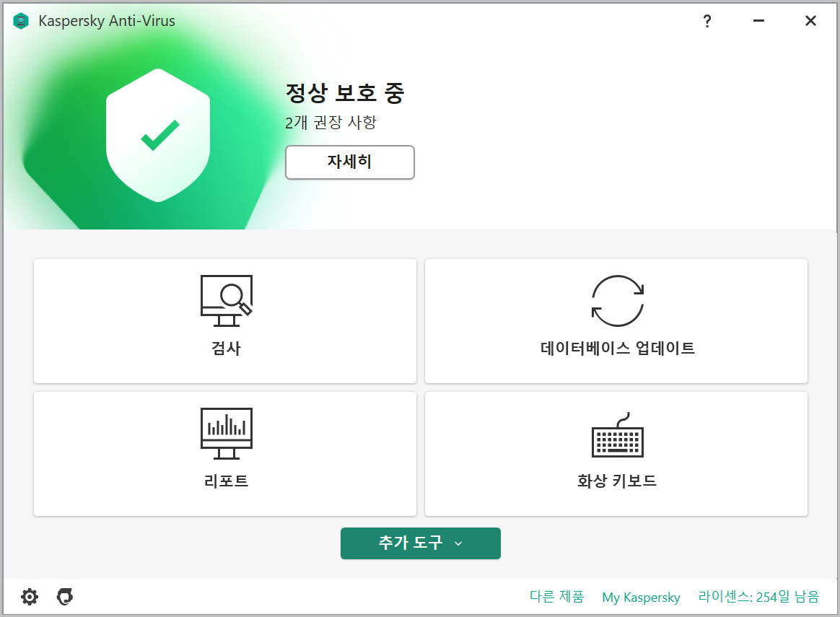Click the 2개 권장 사항 text
This screenshot has height=617, width=840.
point(331,122)
